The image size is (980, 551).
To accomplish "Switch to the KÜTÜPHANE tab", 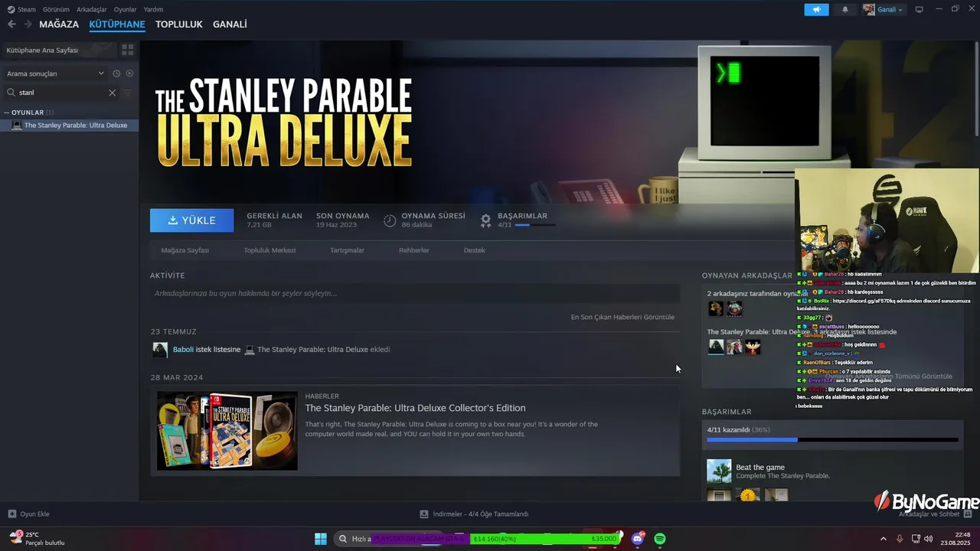I will pos(117,24).
